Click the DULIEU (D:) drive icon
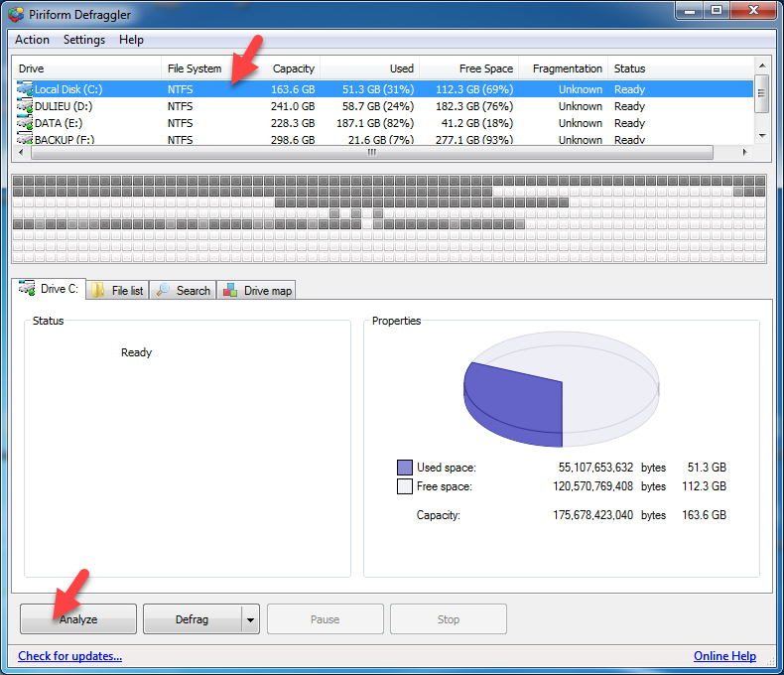This screenshot has width=784, height=675. pyautogui.click(x=25, y=106)
